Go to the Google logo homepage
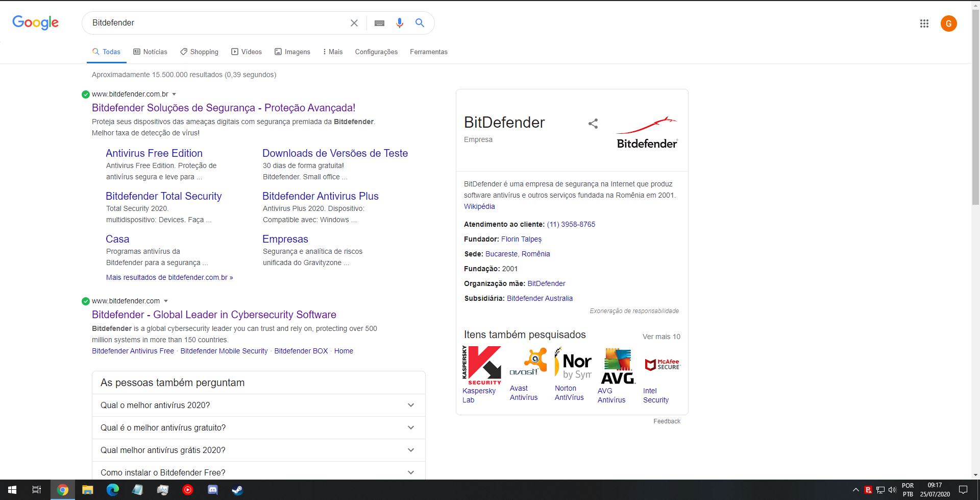 35,23
